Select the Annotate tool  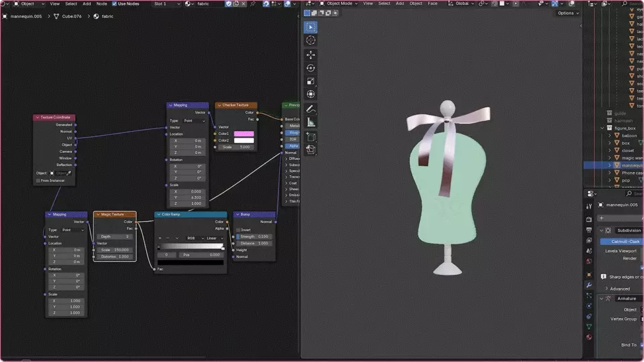311,109
